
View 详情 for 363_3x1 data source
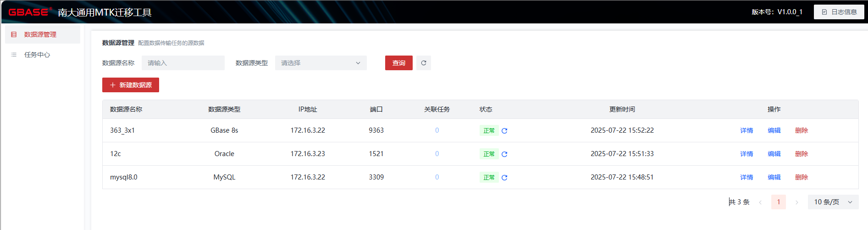[746, 130]
